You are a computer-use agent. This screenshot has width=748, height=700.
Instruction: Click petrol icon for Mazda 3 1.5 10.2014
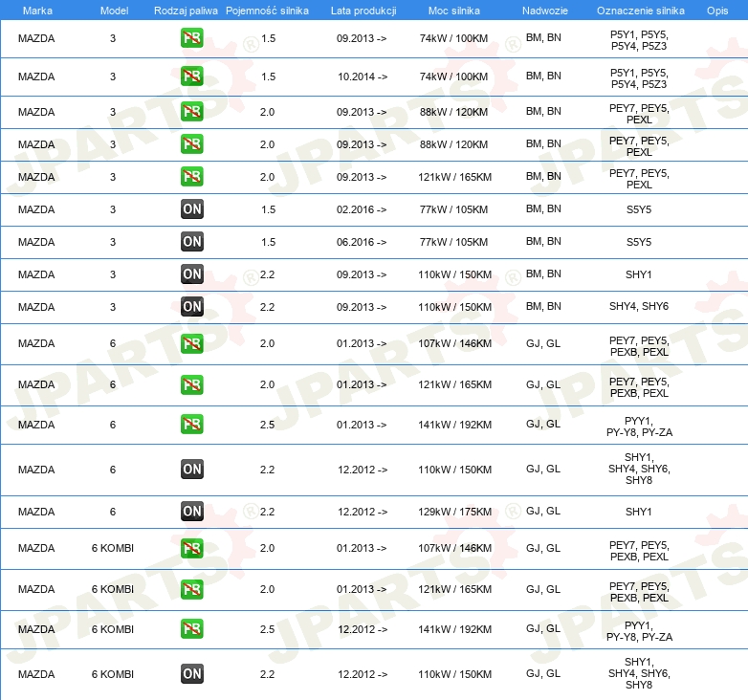(x=191, y=77)
